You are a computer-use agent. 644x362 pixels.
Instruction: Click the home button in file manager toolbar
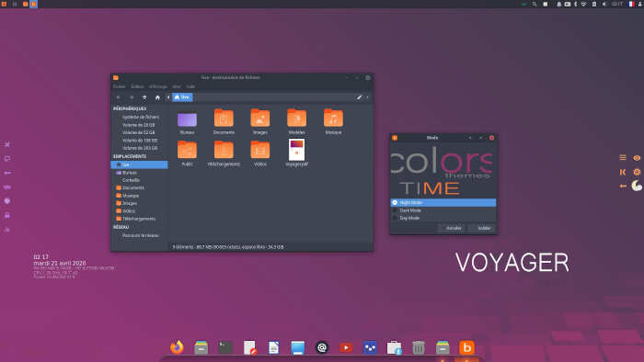(x=157, y=97)
